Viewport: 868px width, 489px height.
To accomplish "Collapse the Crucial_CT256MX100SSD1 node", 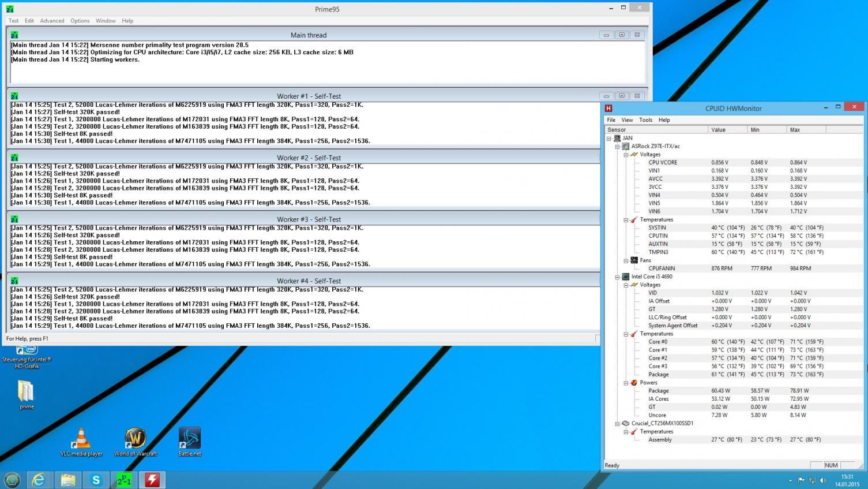I will click(x=617, y=424).
